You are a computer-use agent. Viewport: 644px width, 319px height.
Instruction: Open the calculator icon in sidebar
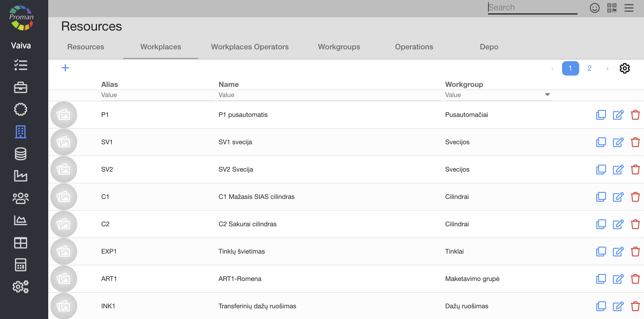click(21, 265)
